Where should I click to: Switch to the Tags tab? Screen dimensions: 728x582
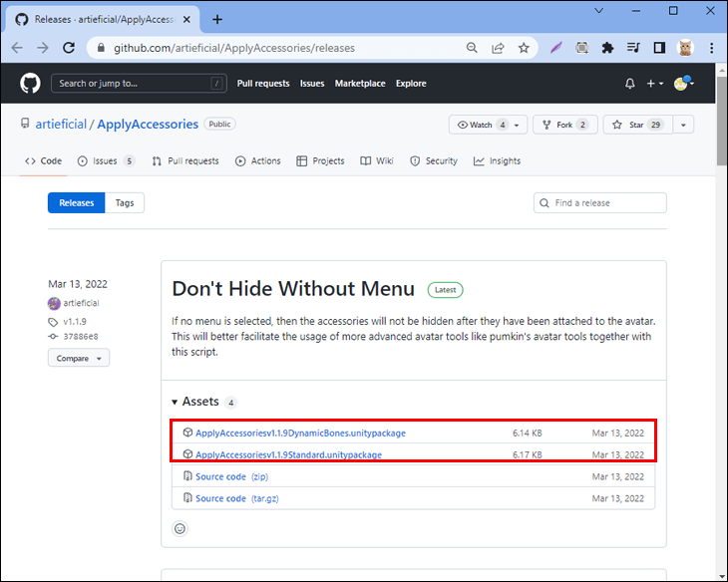(x=125, y=202)
